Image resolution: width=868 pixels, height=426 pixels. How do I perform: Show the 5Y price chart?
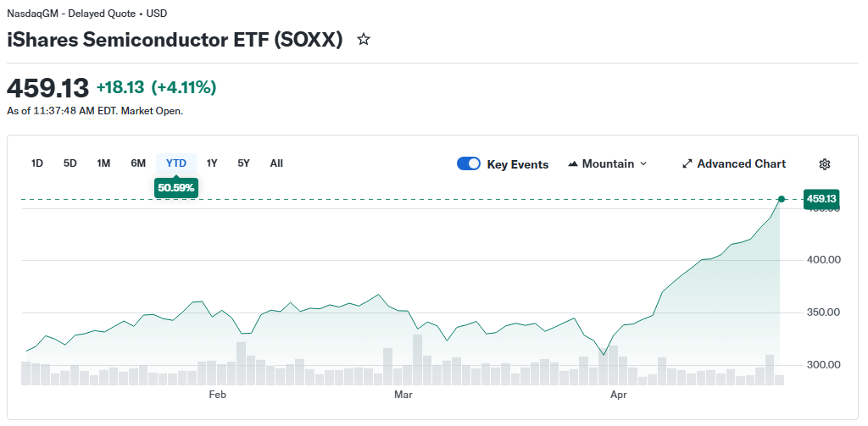244,163
